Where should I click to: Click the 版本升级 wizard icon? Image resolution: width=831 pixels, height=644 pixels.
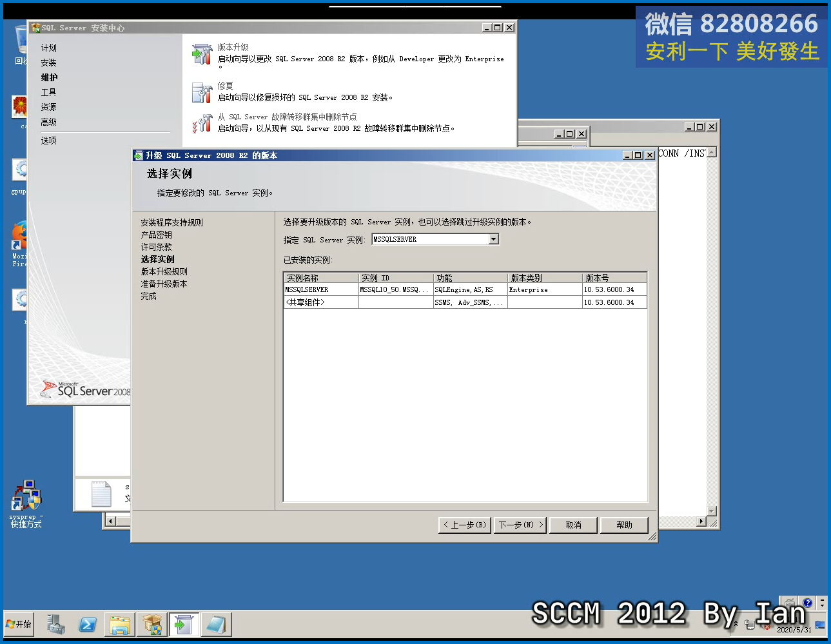(x=202, y=54)
